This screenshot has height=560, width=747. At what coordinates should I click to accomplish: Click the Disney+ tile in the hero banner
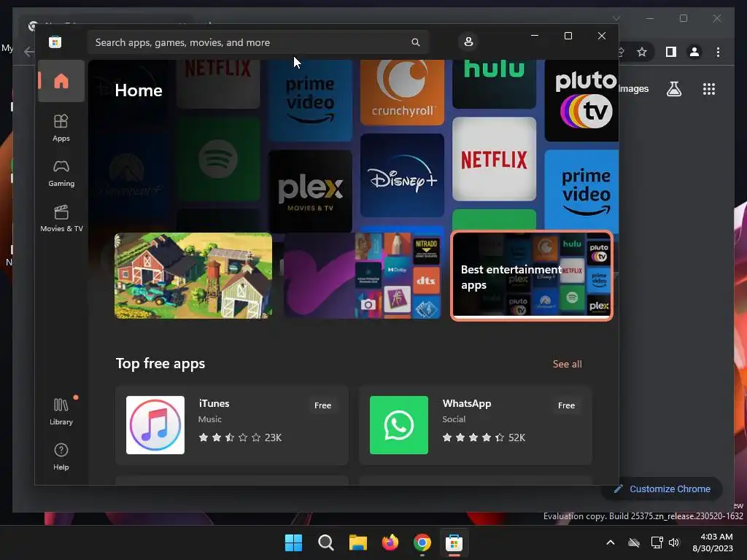click(403, 175)
